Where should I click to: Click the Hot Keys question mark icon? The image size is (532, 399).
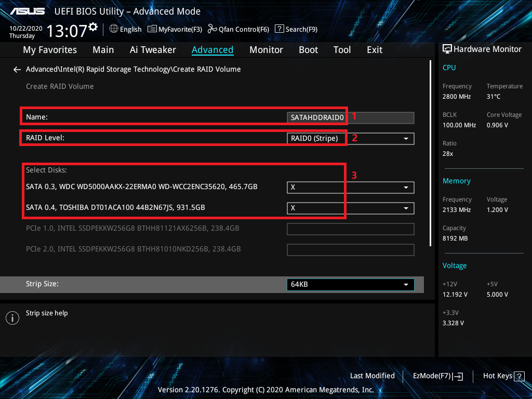pos(519,376)
